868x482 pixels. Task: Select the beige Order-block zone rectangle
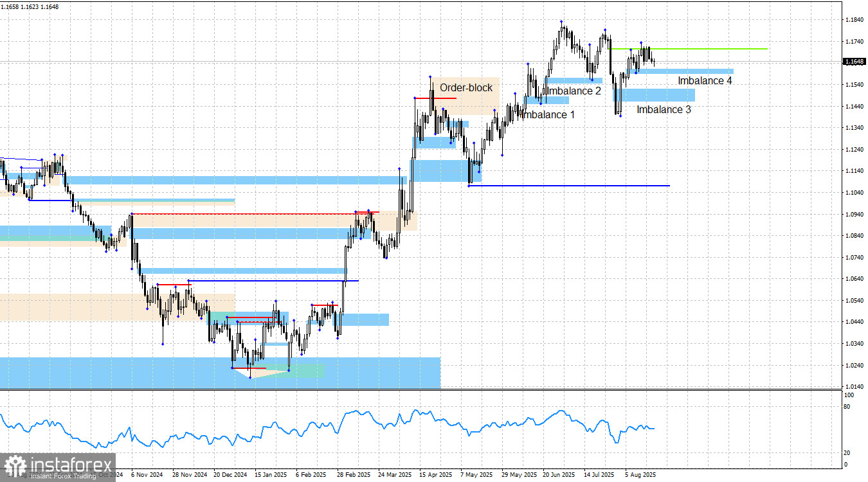coord(466,96)
